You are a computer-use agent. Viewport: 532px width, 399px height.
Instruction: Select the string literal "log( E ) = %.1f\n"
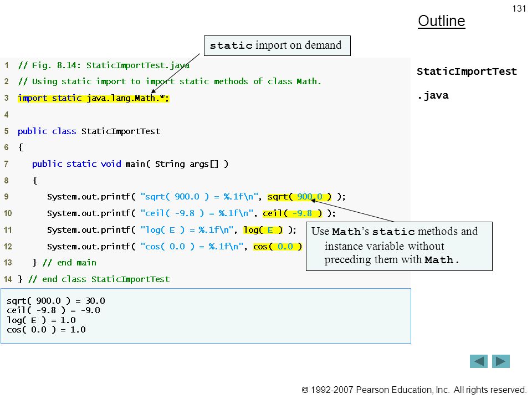pyautogui.click(x=187, y=230)
